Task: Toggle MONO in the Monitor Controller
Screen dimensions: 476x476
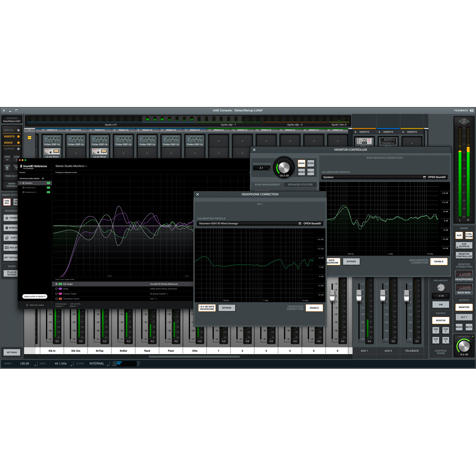Action: (x=301, y=172)
